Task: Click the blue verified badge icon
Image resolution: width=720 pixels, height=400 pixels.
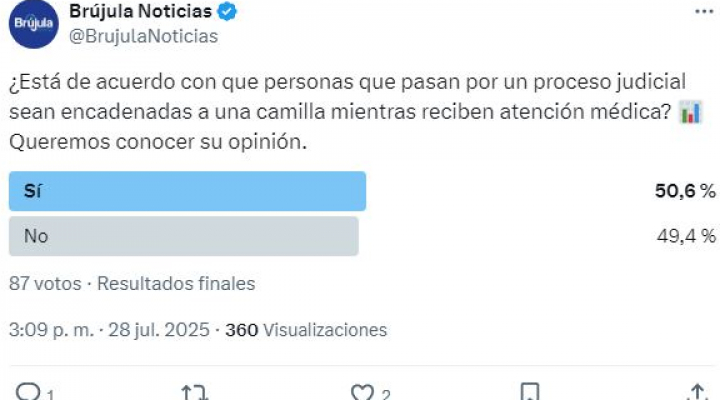Action: pyautogui.click(x=227, y=11)
